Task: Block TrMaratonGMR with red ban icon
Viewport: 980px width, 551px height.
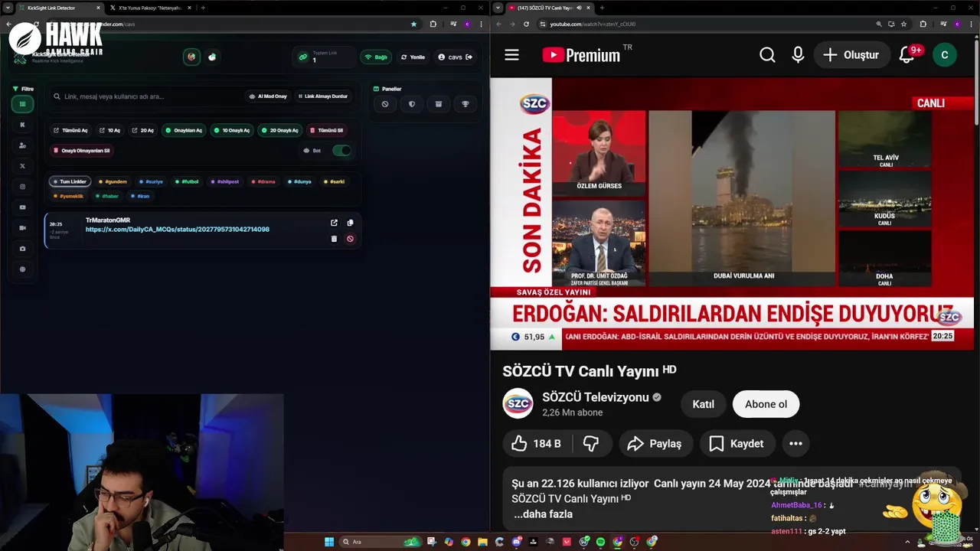Action: [x=350, y=239]
